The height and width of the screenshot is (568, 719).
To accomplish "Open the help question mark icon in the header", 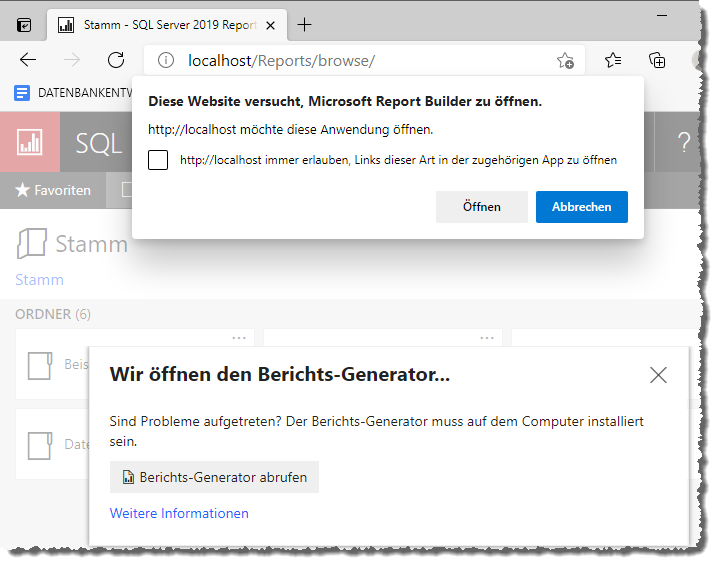I will (x=684, y=142).
